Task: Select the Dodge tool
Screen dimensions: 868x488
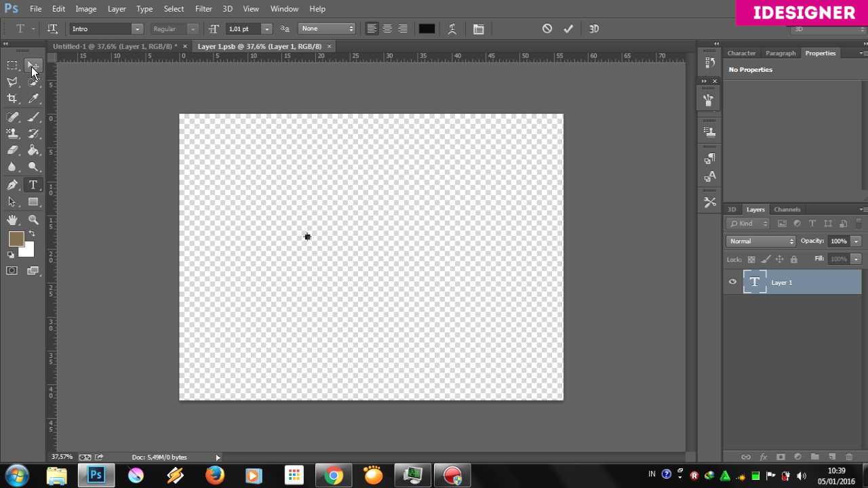Action: [33, 167]
